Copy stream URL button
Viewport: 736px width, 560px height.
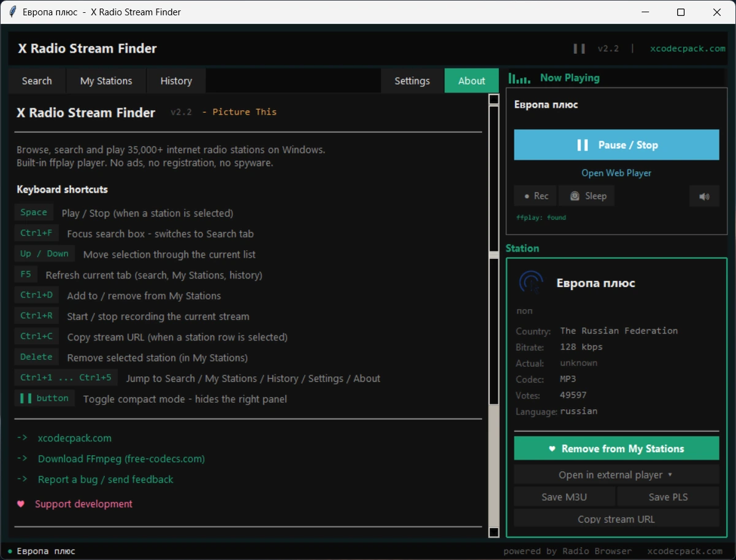[616, 518]
